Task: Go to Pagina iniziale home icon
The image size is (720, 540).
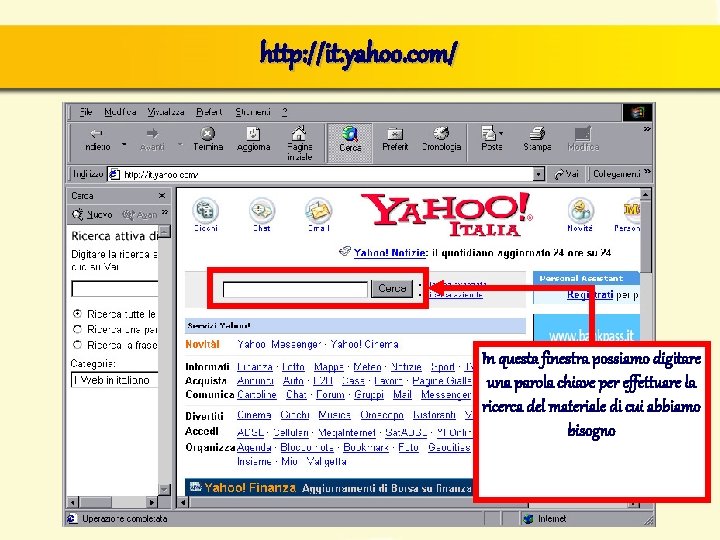Action: coord(299,133)
